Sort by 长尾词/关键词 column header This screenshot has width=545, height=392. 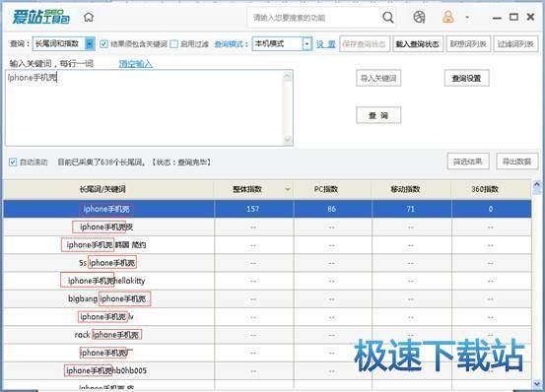pyautogui.click(x=109, y=189)
